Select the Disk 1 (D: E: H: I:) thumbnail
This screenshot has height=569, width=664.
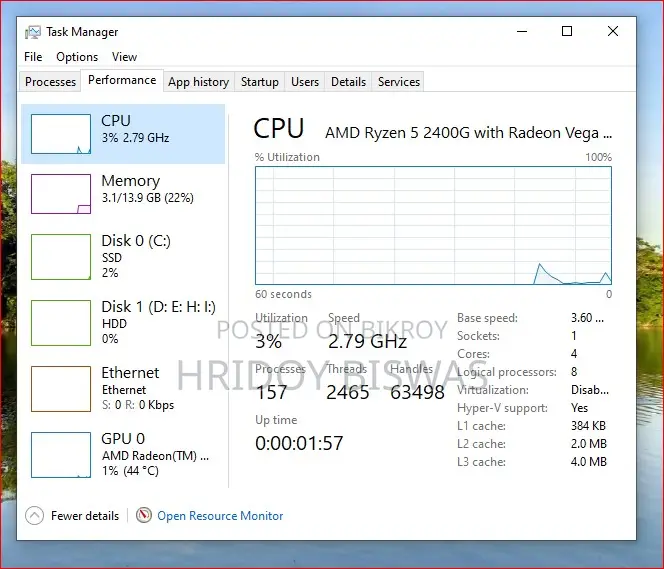[x=61, y=323]
